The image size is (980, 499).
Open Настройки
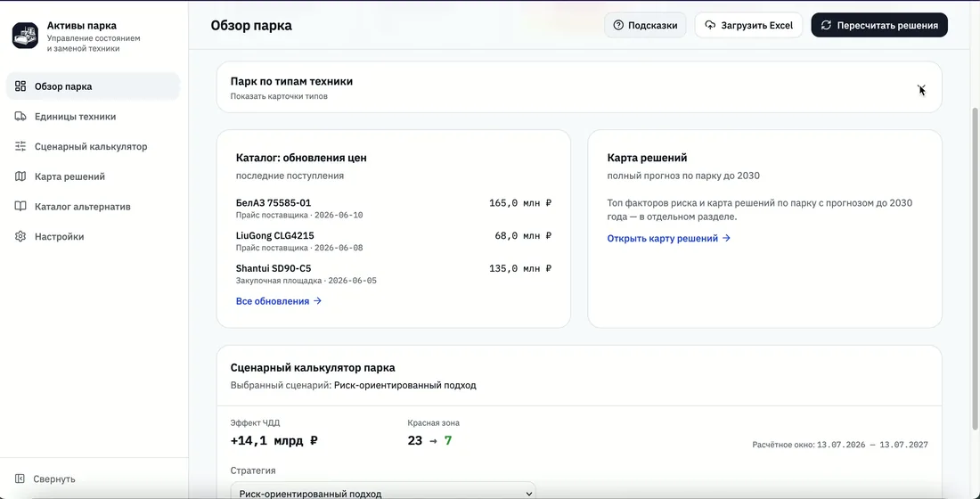[x=94, y=236]
